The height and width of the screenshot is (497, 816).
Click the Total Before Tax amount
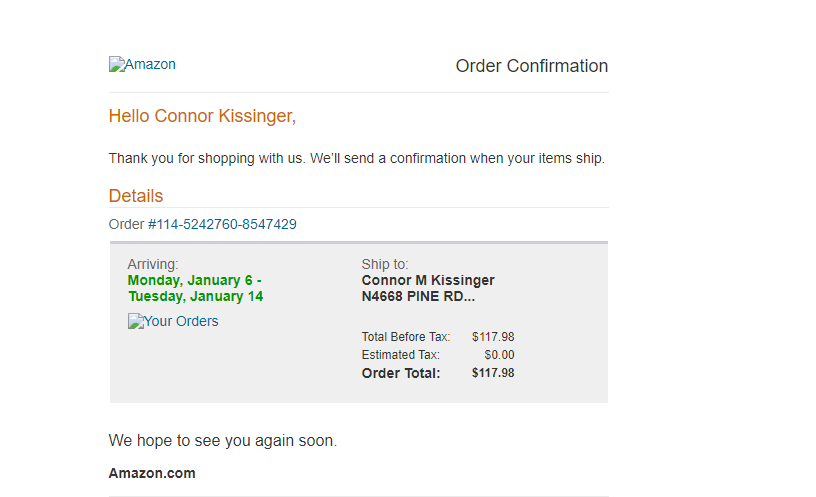tap(493, 337)
